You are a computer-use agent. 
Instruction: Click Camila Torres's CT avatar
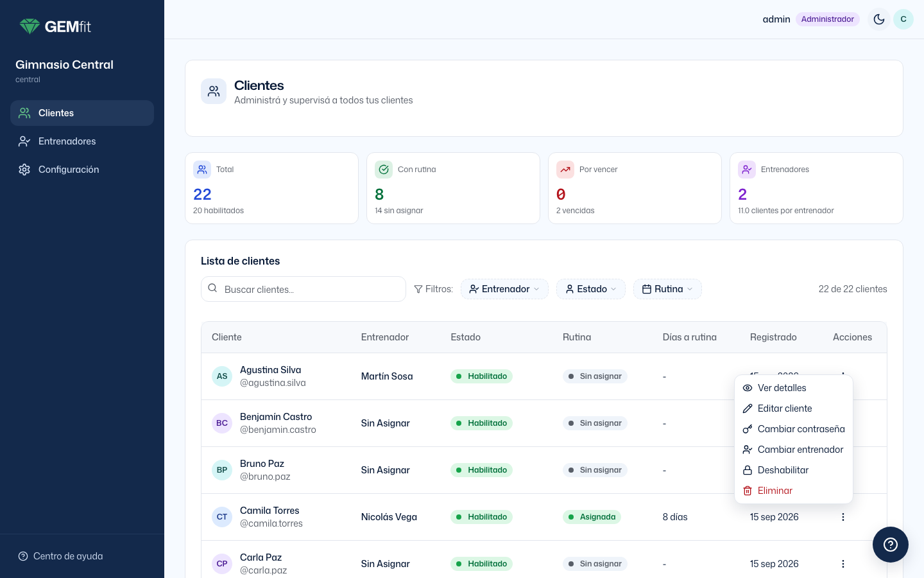coord(222,517)
